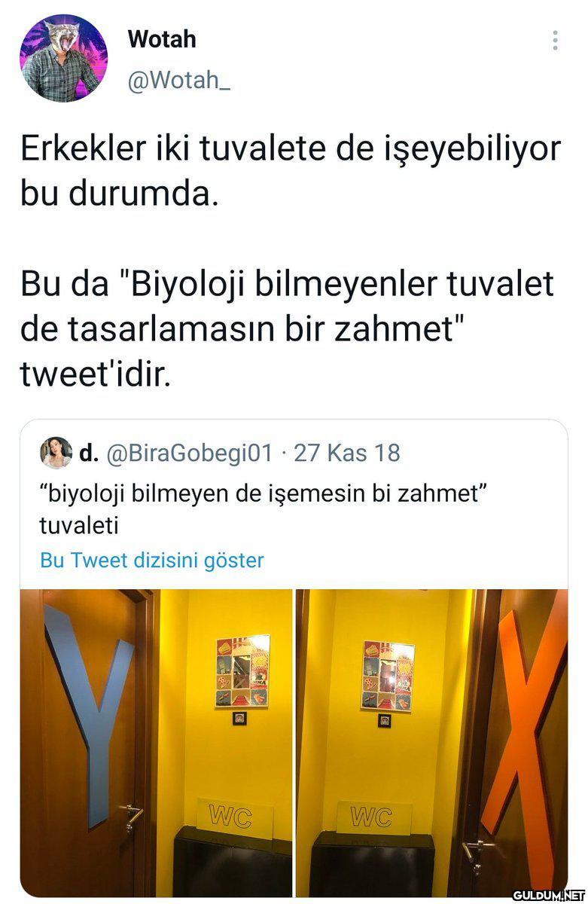
Task: Click the display name Wotah
Action: coord(162,38)
